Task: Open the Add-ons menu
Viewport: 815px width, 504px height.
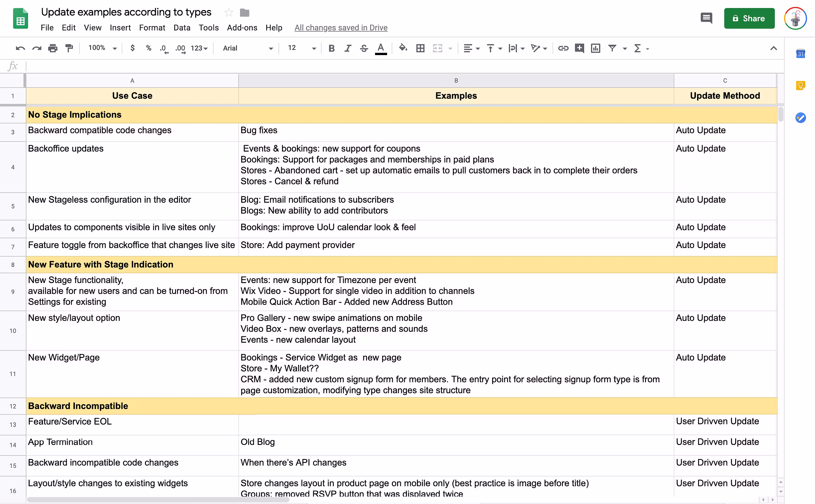Action: 242,28
